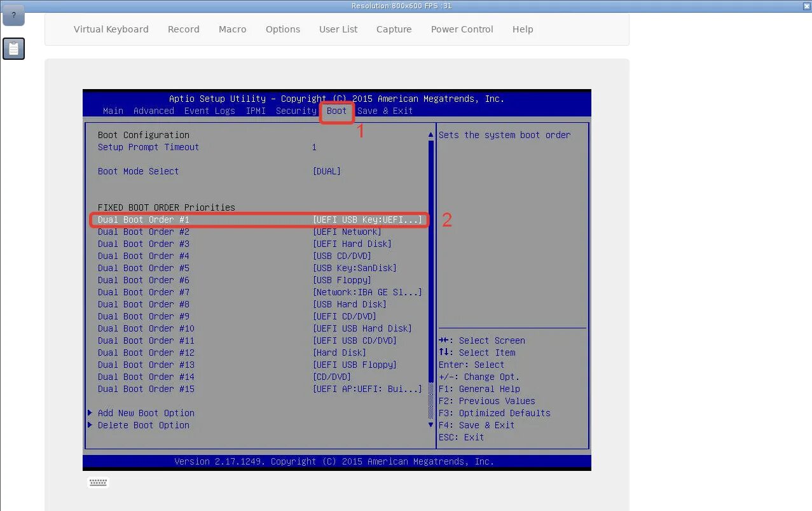Screen dimensions: 812x511
Task: Select Dual Boot Order #9 row
Action: 259,316
